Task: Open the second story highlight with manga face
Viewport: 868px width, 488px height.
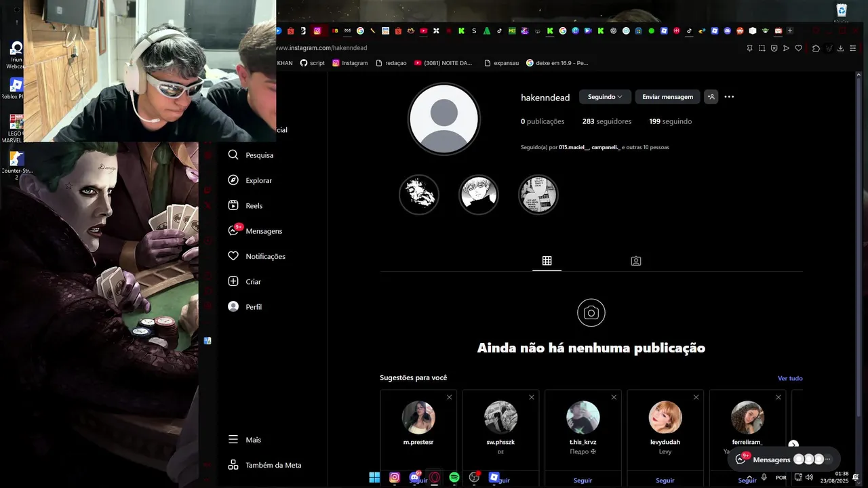Action: [x=479, y=195]
